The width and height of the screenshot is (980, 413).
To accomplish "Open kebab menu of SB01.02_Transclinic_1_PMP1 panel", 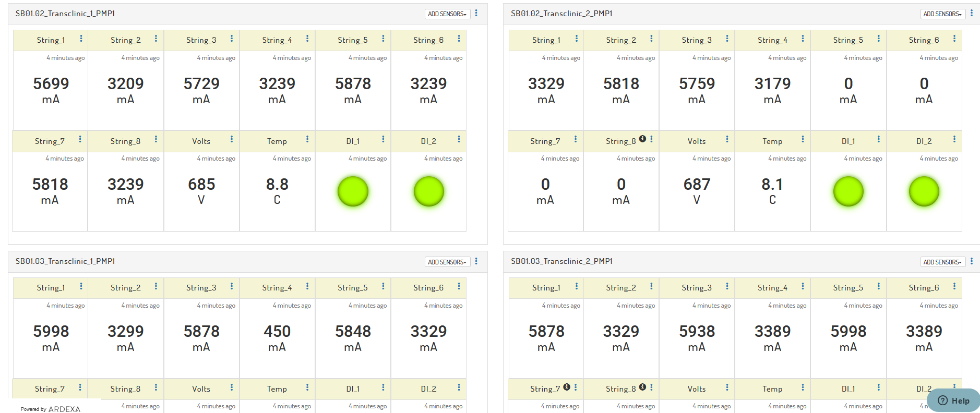I will (476, 13).
